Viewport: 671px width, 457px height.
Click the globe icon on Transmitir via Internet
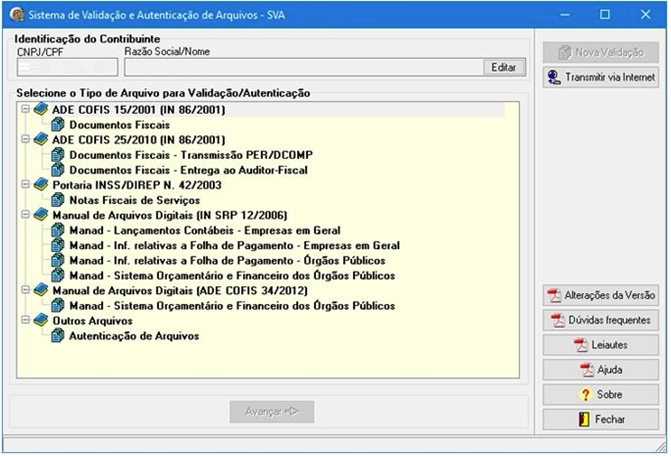click(x=554, y=77)
